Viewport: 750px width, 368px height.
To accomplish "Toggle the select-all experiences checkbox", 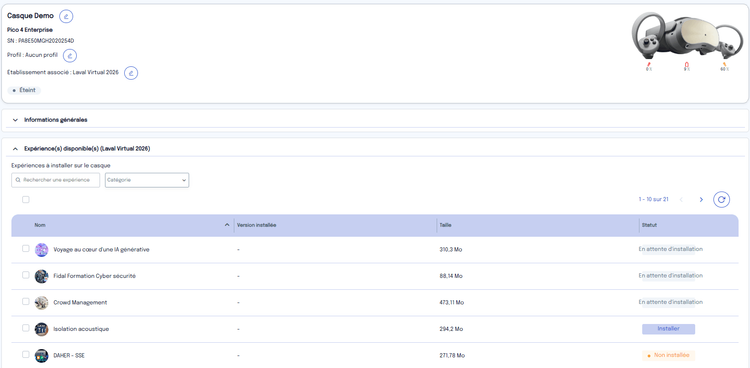I will coord(26,200).
